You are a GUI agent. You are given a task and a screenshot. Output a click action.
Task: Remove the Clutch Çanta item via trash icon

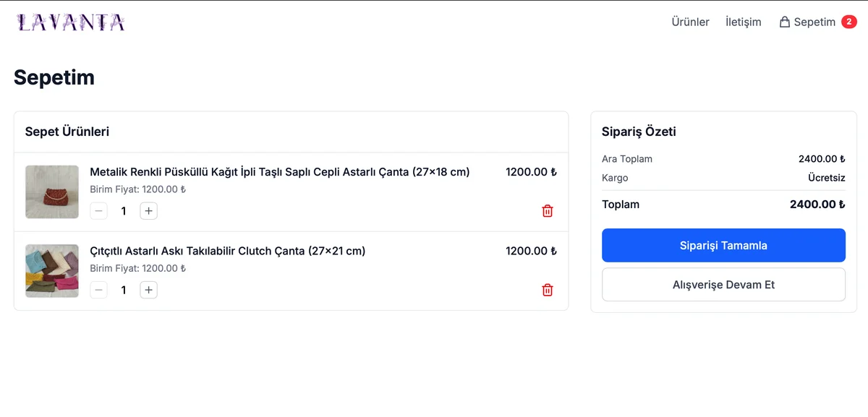tap(548, 290)
